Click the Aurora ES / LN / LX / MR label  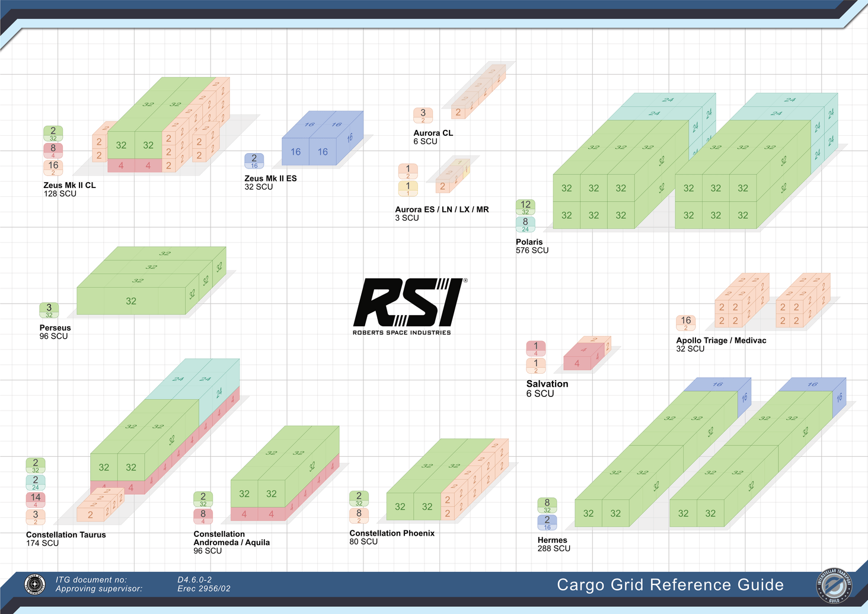442,209
